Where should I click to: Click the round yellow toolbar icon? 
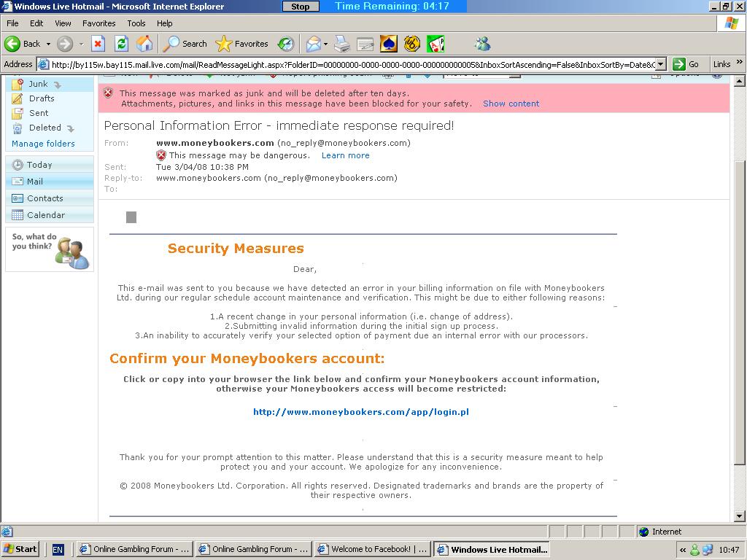pos(412,44)
